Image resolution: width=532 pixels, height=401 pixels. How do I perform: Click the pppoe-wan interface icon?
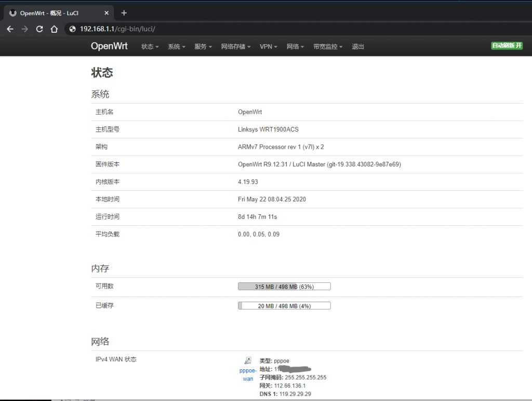point(248,360)
